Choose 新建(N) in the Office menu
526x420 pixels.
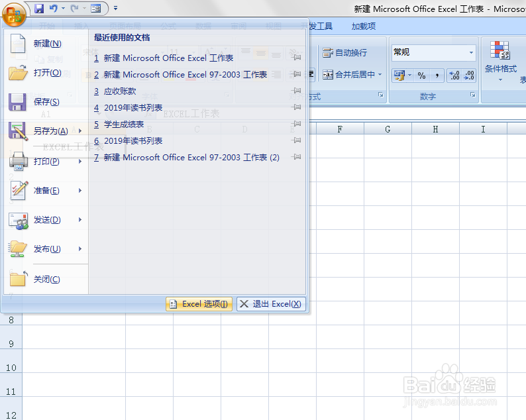tap(46, 44)
